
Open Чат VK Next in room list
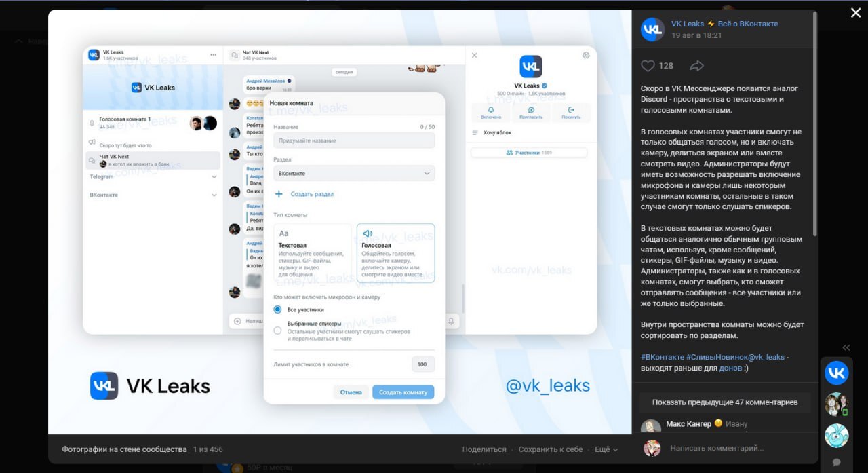(x=153, y=160)
